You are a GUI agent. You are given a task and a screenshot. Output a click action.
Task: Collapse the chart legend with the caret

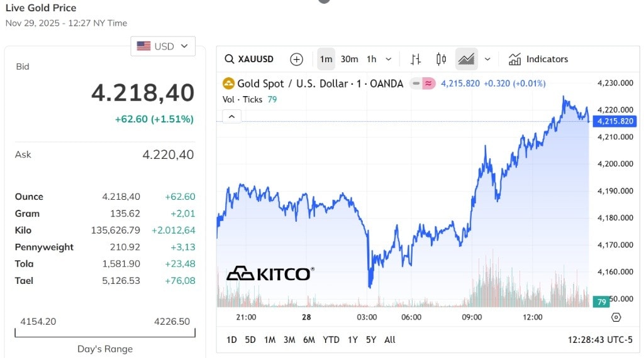(x=231, y=116)
